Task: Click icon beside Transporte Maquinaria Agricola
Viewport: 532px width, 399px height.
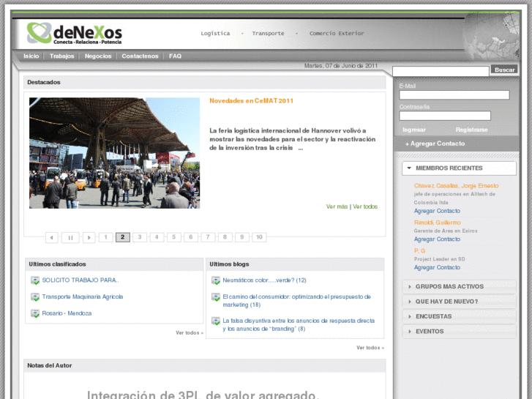Action: pos(35,297)
